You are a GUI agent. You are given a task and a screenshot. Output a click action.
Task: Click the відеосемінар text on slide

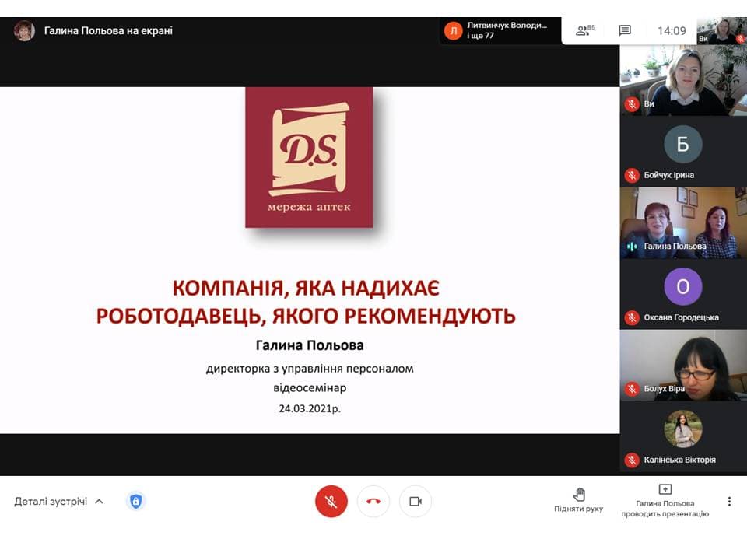click(310, 387)
